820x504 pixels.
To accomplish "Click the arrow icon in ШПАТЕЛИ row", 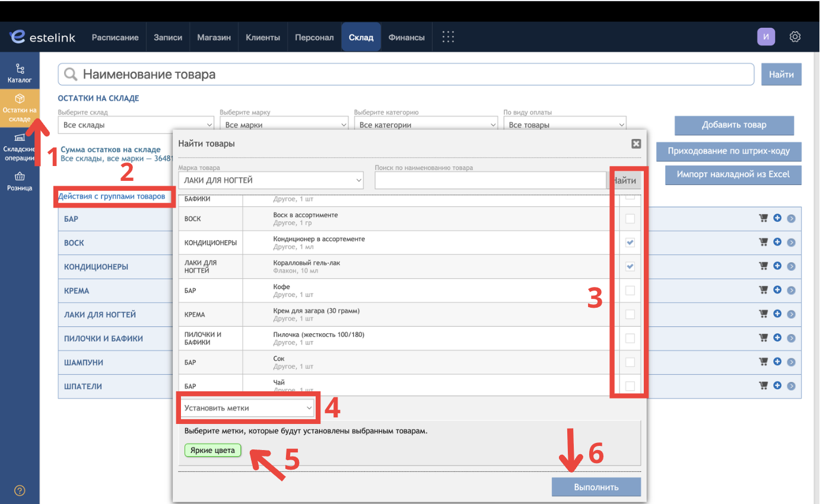I will (791, 386).
